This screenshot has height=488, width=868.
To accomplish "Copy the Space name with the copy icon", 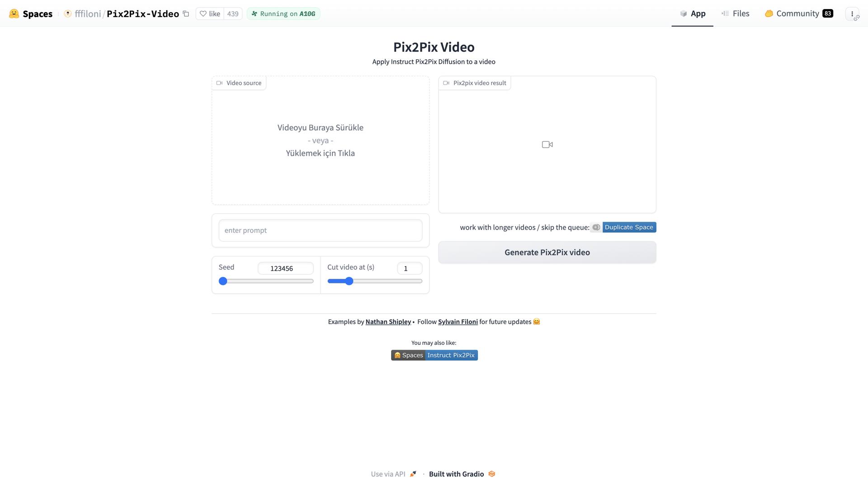I will [186, 14].
